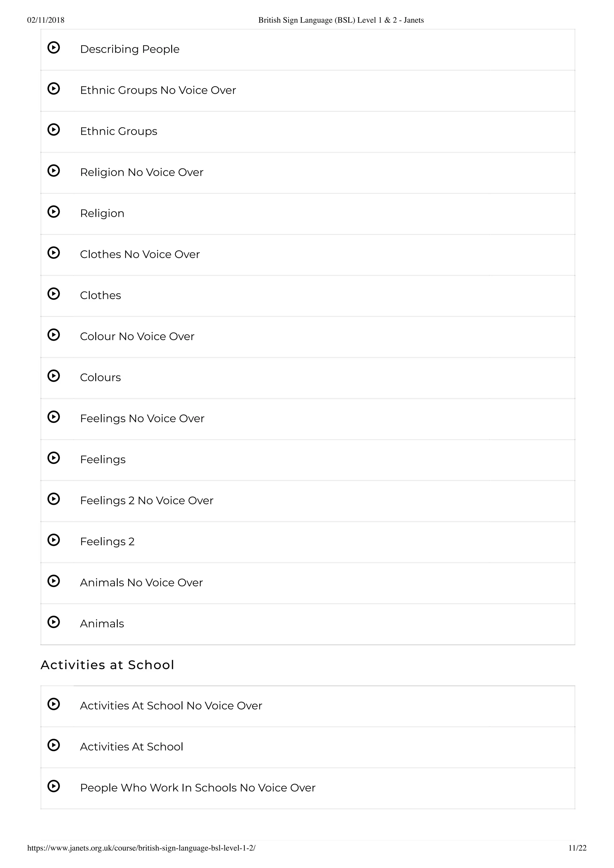Play the People Who Work In Schools lesson icon
This screenshot has width=614, height=868.
pos(54,786)
